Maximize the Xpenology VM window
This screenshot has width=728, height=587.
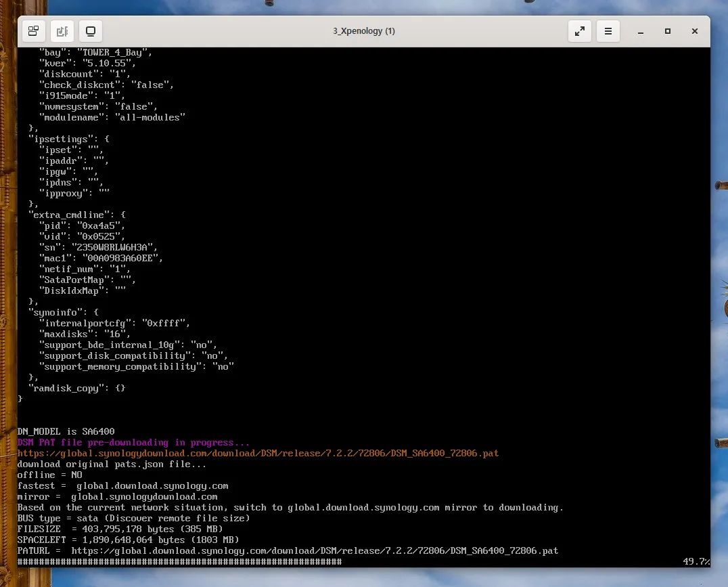click(x=668, y=31)
